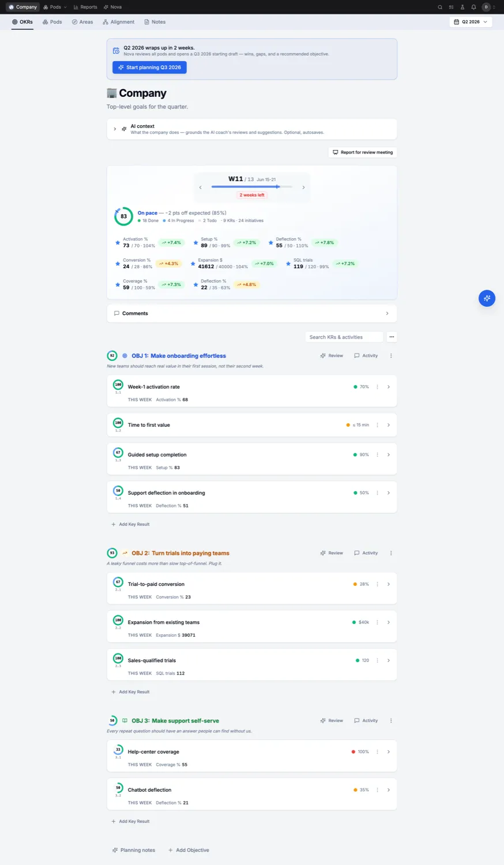Click Review for OBJ 2

coord(332,553)
